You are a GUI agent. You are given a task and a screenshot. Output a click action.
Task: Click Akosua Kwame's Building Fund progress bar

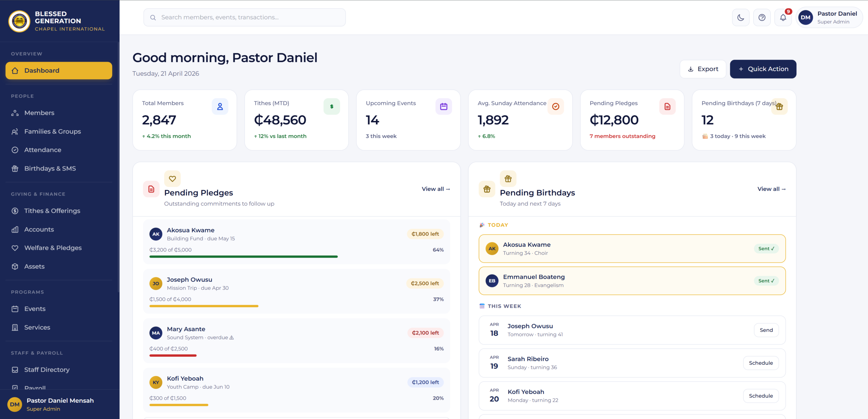296,257
